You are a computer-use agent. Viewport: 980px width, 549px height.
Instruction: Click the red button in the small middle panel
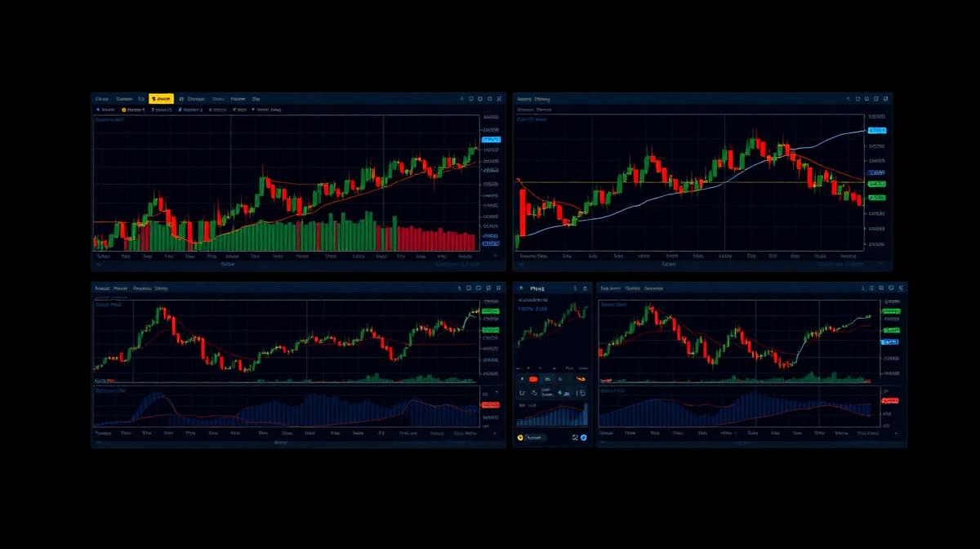pos(533,379)
